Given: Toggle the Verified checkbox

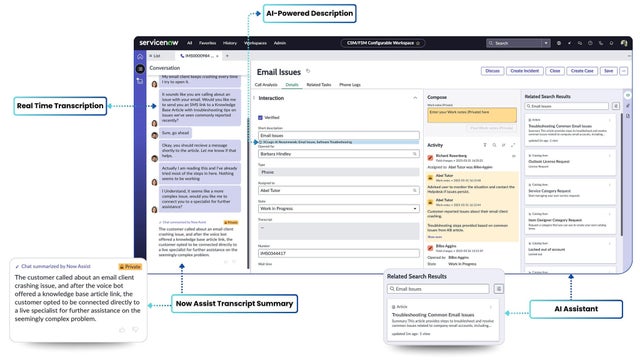Looking at the screenshot, I should click(260, 118).
